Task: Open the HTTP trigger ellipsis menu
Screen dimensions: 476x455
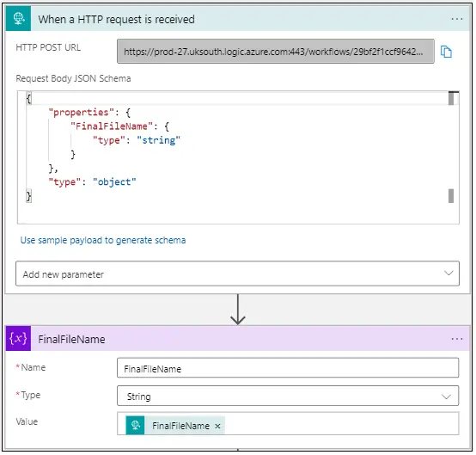Action: tap(457, 19)
